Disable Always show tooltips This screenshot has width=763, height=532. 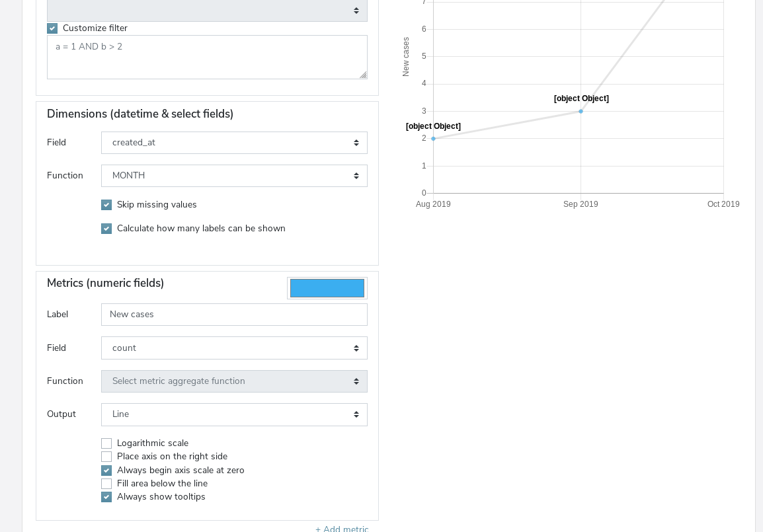click(x=106, y=497)
